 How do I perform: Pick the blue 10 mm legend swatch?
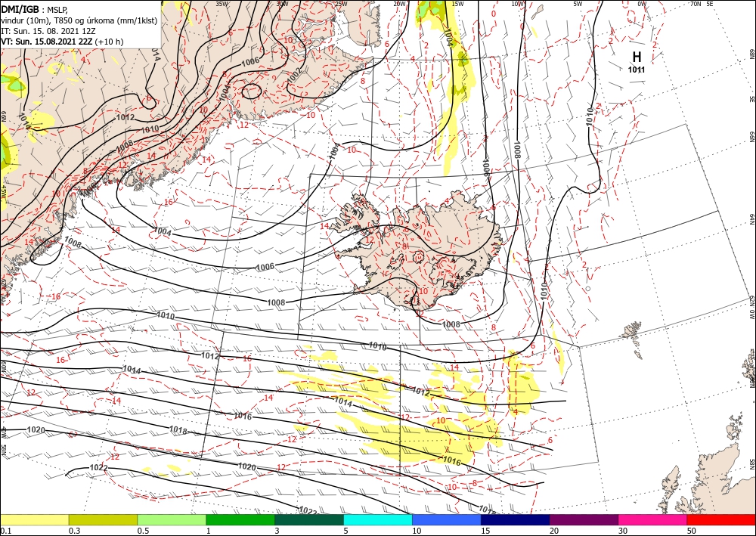click(x=447, y=519)
